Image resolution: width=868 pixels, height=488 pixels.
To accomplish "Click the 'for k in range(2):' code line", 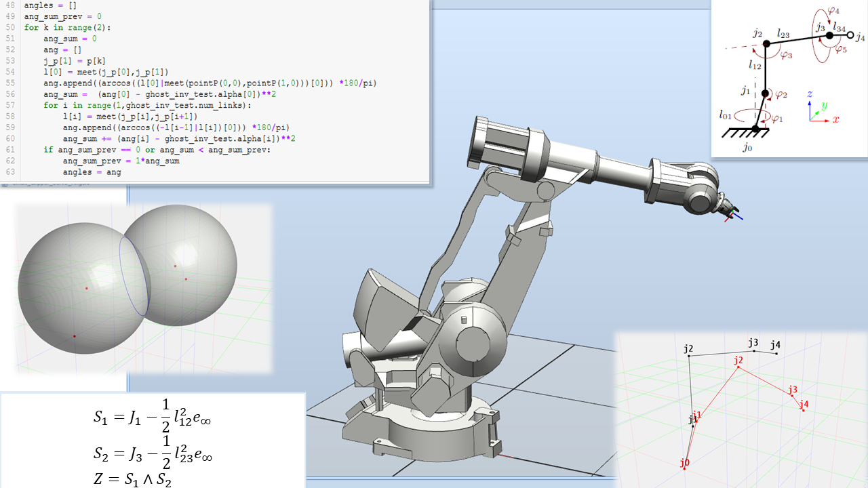I will pyautogui.click(x=67, y=28).
